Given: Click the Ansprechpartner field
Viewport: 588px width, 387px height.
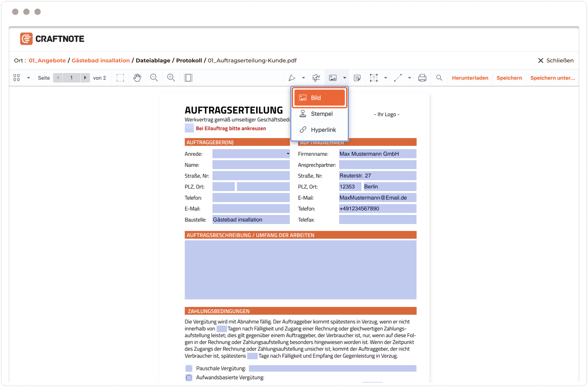Looking at the screenshot, I should [378, 165].
